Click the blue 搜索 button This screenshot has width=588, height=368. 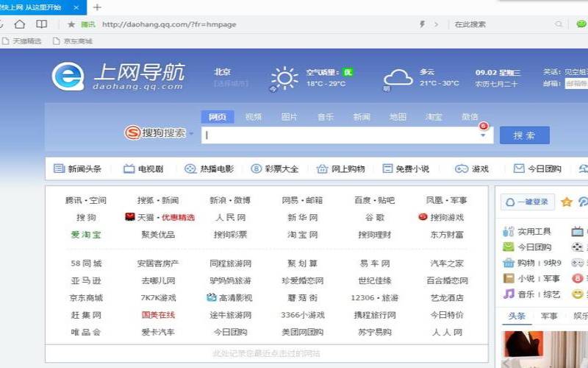(525, 135)
